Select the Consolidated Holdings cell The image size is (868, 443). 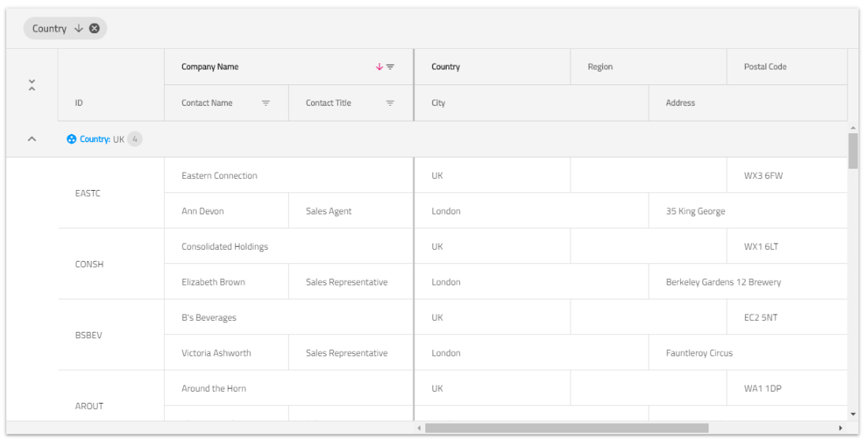(x=288, y=246)
